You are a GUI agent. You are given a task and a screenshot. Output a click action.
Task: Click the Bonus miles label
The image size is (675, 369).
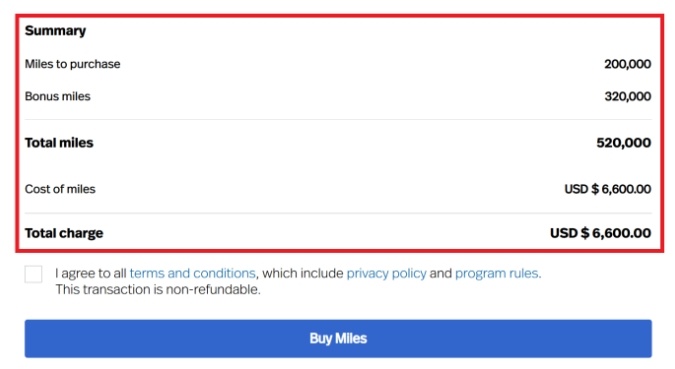point(57,96)
